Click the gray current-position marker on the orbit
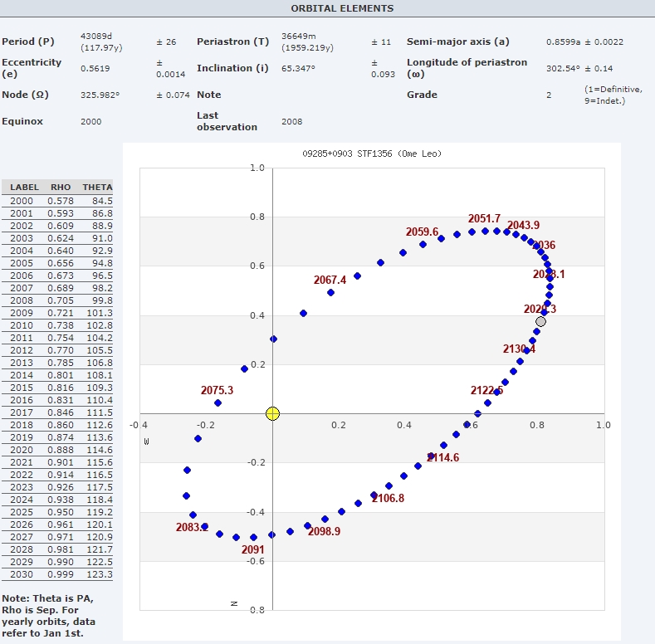655x644 pixels. (540, 321)
